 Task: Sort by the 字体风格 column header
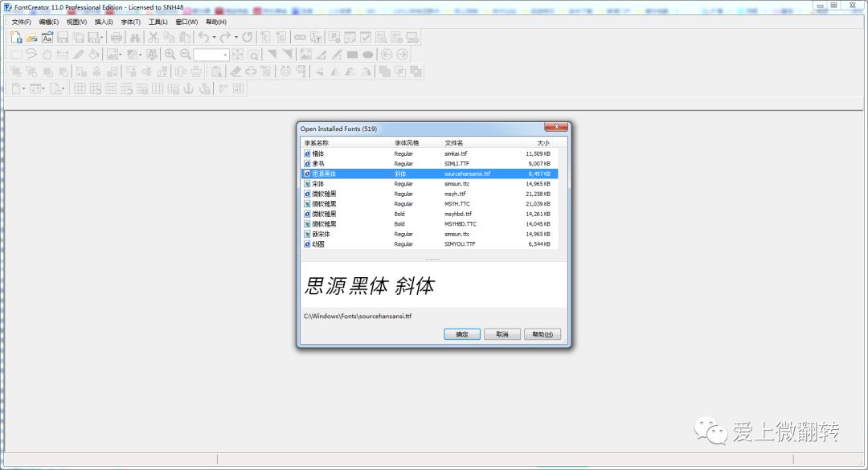(417, 143)
